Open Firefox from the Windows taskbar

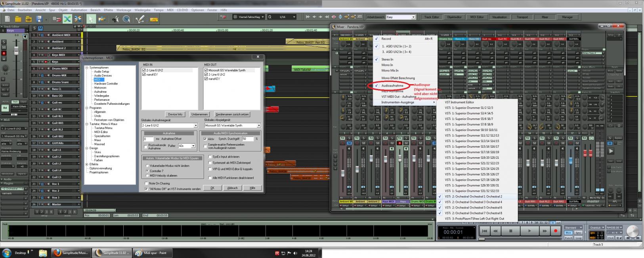click(57, 253)
